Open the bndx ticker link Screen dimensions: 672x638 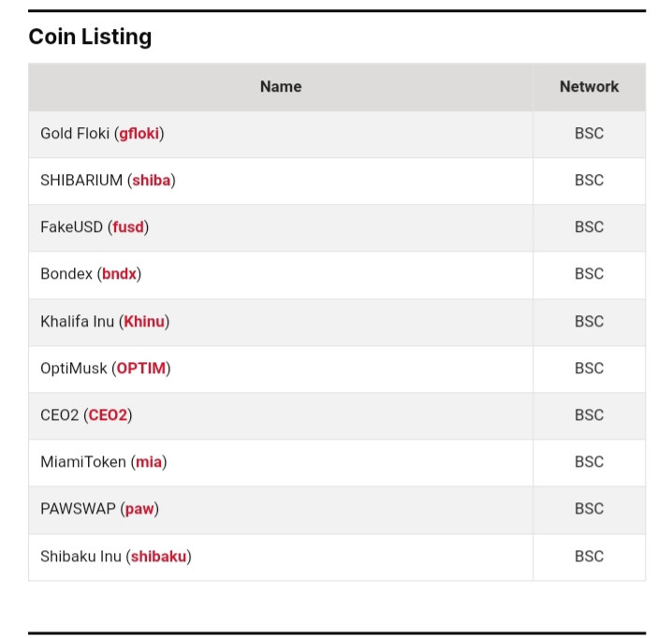click(119, 274)
